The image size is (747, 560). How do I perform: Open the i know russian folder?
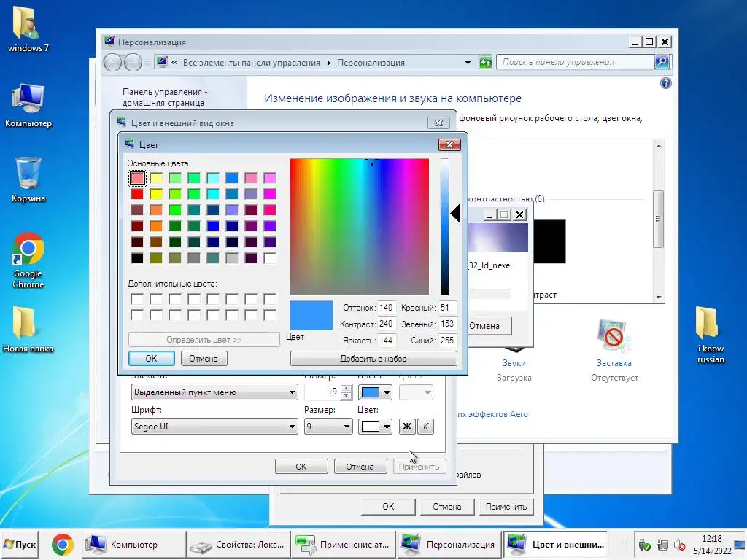point(711,335)
